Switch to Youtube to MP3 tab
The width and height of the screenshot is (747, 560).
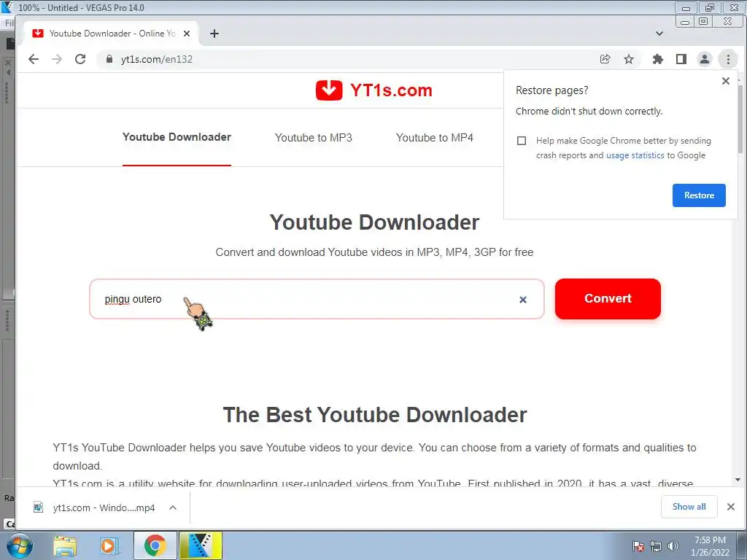pyautogui.click(x=314, y=138)
